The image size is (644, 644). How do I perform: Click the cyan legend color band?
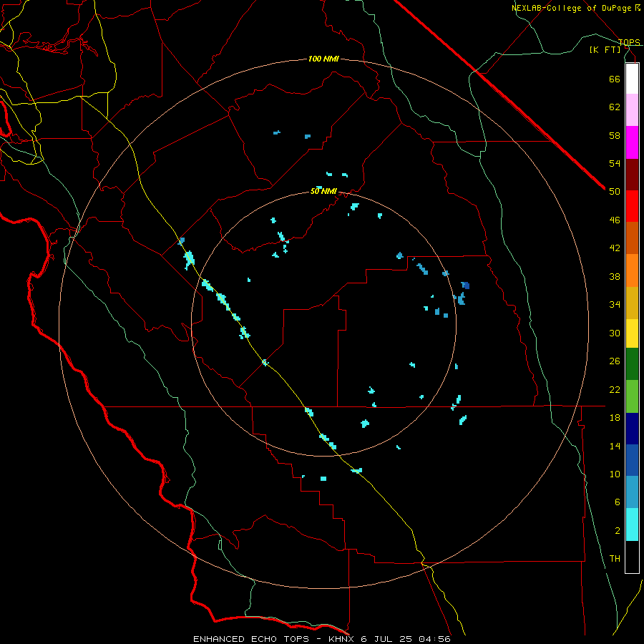click(x=632, y=525)
